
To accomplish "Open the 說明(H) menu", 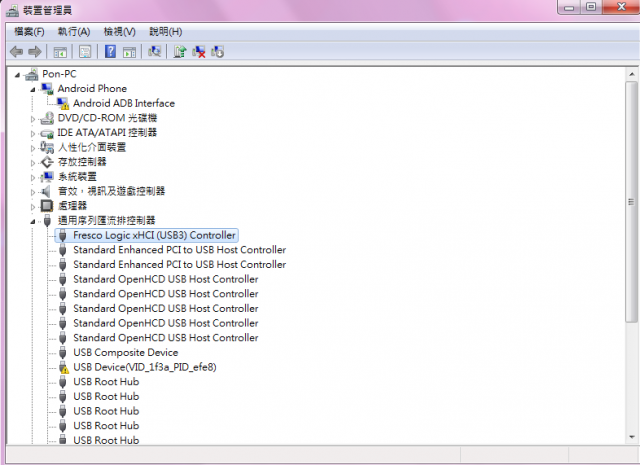I will (166, 32).
